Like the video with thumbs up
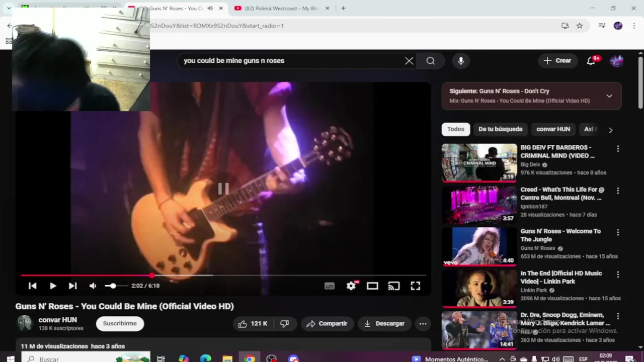This screenshot has width=644, height=362. pos(253,324)
